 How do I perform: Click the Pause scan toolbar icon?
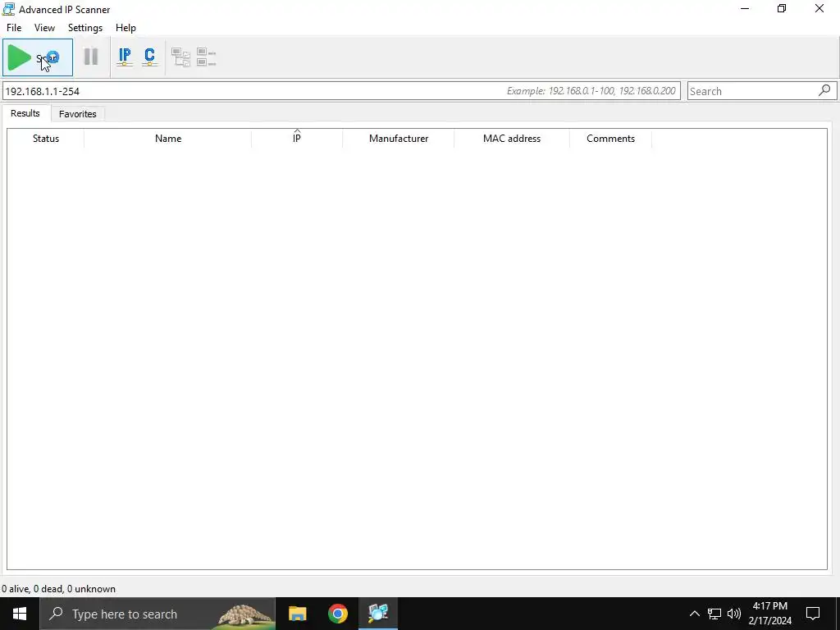click(91, 57)
